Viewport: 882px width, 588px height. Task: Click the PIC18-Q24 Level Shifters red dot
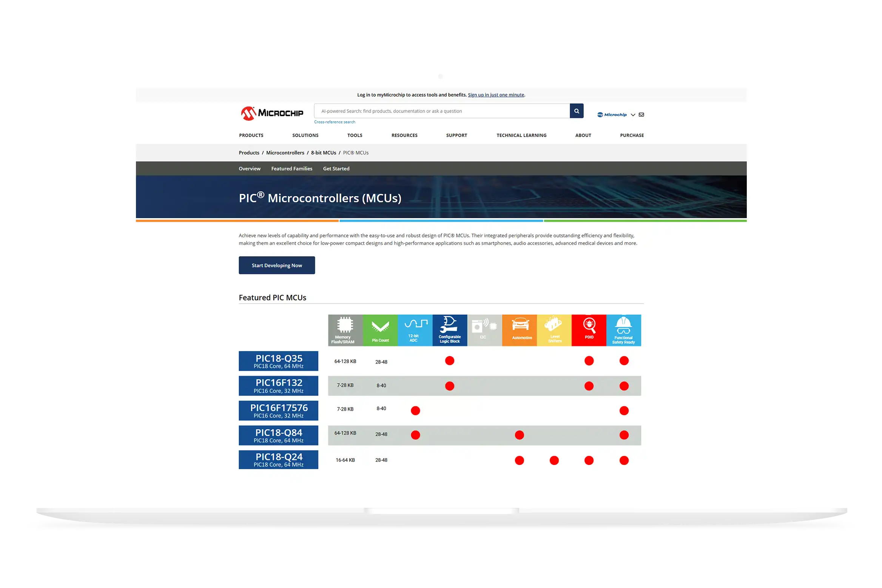(x=554, y=460)
